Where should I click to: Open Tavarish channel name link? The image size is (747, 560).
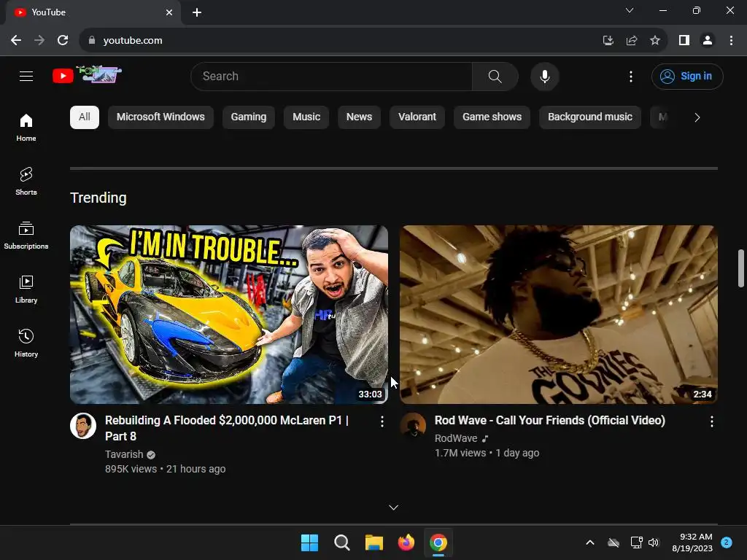tap(124, 454)
